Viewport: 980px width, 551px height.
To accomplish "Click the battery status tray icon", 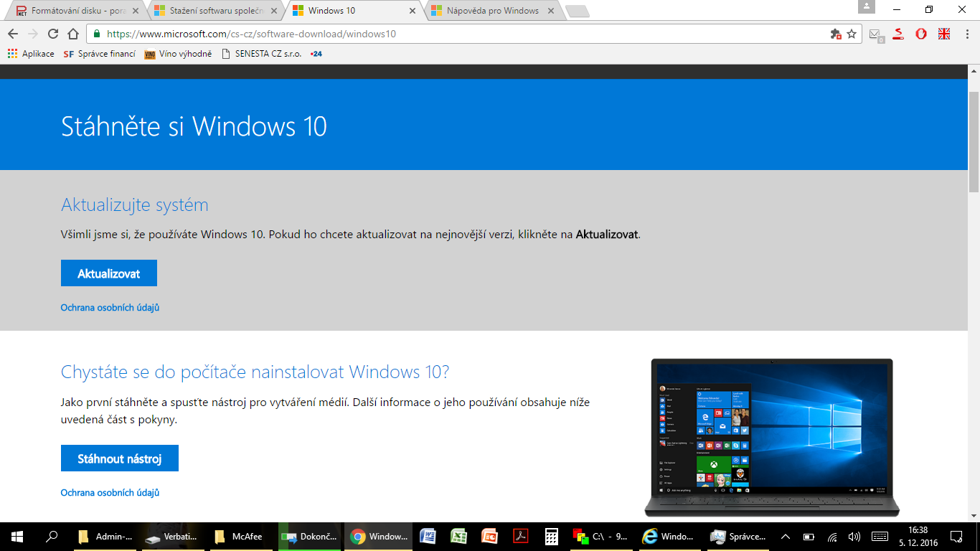I will (809, 536).
